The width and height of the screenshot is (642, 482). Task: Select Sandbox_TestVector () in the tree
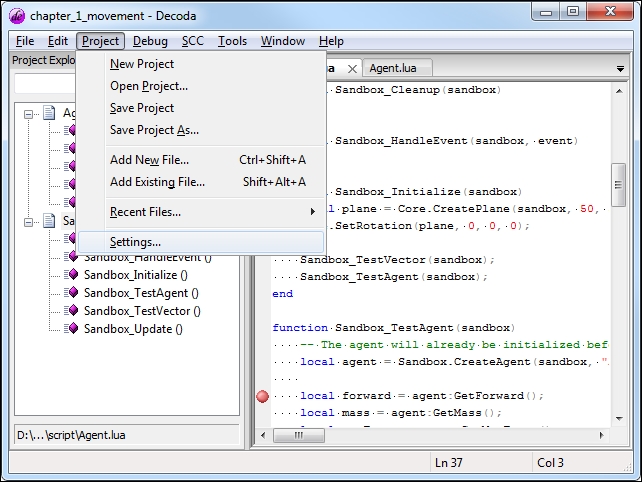(142, 311)
